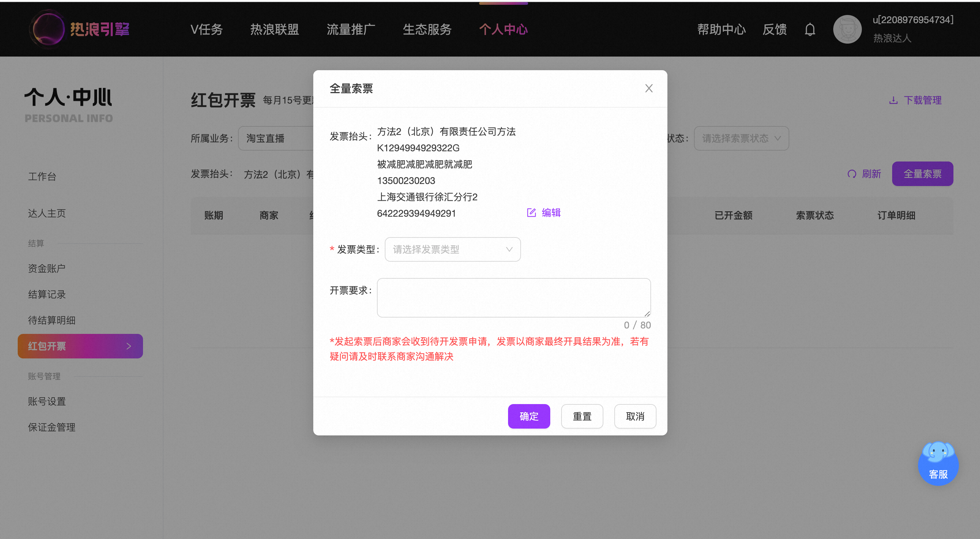
Task: Open 待结算明细 in sidebar
Action: [x=51, y=320]
